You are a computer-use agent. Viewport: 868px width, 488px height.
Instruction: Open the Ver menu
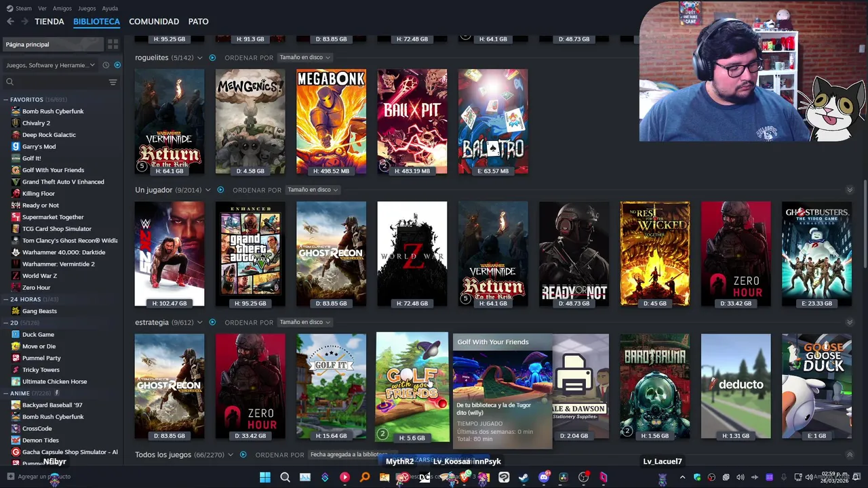coord(43,8)
